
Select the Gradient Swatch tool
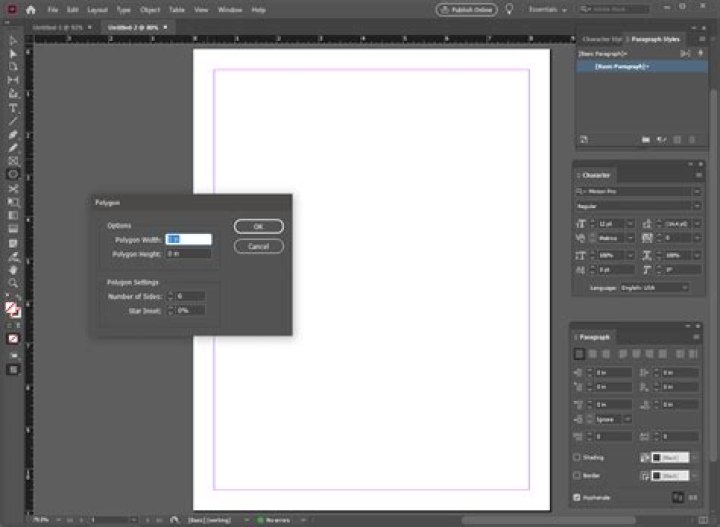(13, 215)
